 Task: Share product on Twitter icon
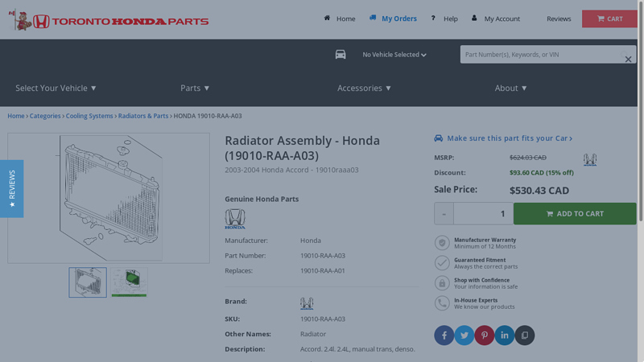point(464,335)
